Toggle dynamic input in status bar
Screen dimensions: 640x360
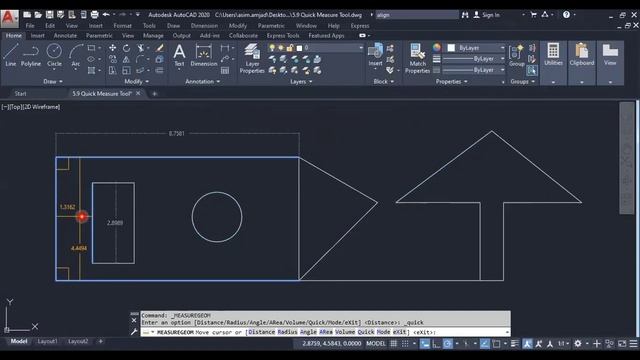425,344
